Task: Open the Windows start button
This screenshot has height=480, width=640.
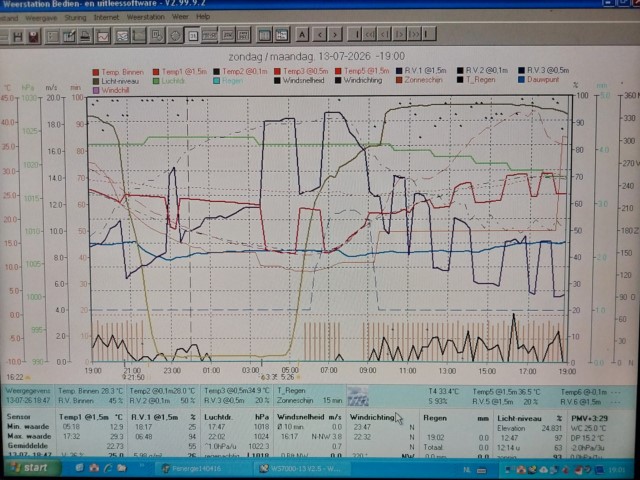Action: coord(31,468)
